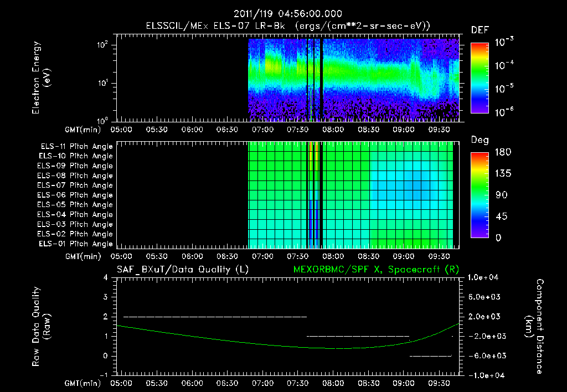This screenshot has height=392, width=567.
Task: Click the DEF rainbow color bar
Action: [480, 78]
